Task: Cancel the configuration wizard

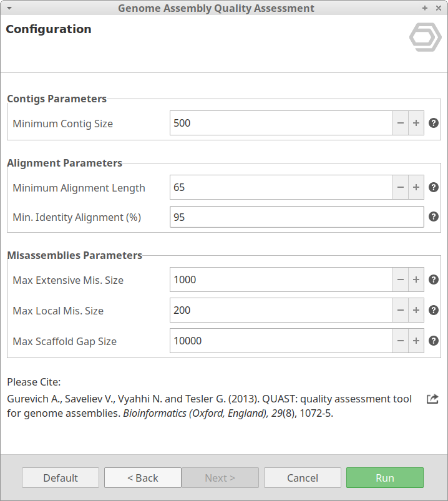Action: click(x=303, y=478)
